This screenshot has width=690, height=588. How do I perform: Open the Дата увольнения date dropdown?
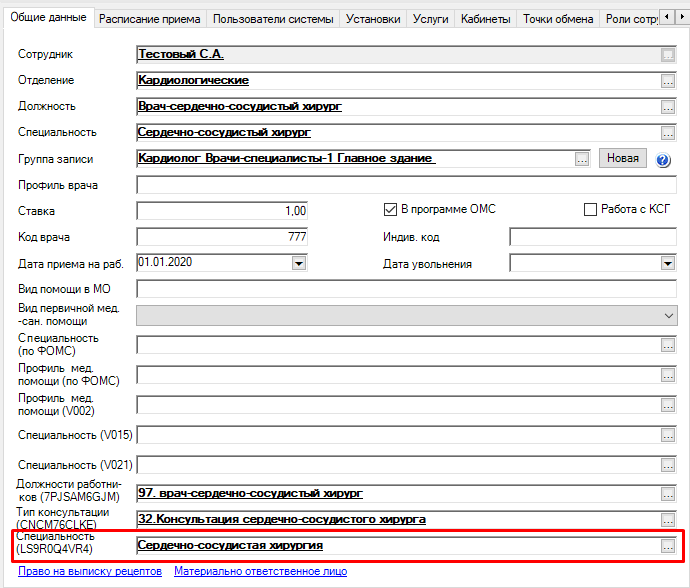[x=668, y=264]
